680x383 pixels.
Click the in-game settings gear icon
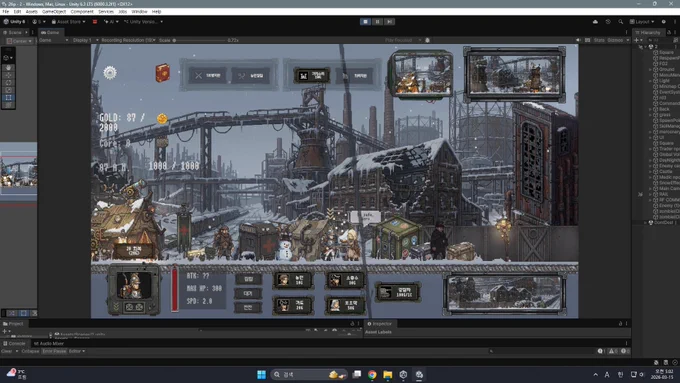[110, 72]
